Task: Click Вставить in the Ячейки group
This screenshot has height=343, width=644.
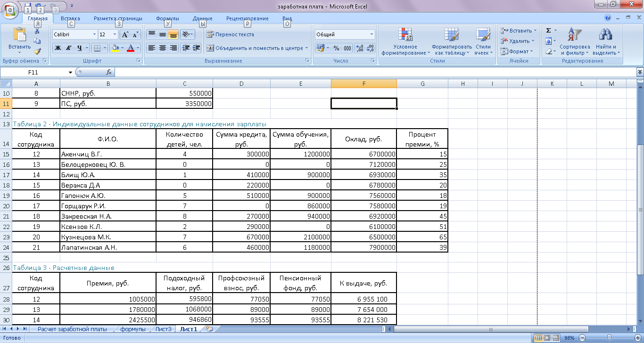Action: (x=518, y=31)
